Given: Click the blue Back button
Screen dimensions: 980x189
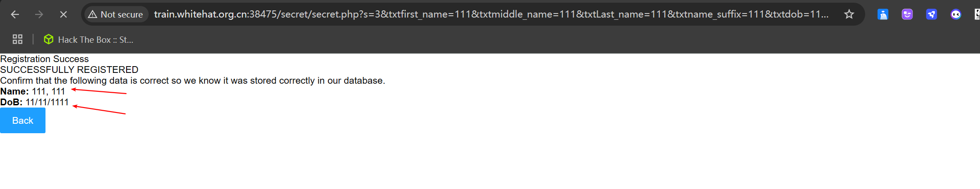Looking at the screenshot, I should [23, 121].
